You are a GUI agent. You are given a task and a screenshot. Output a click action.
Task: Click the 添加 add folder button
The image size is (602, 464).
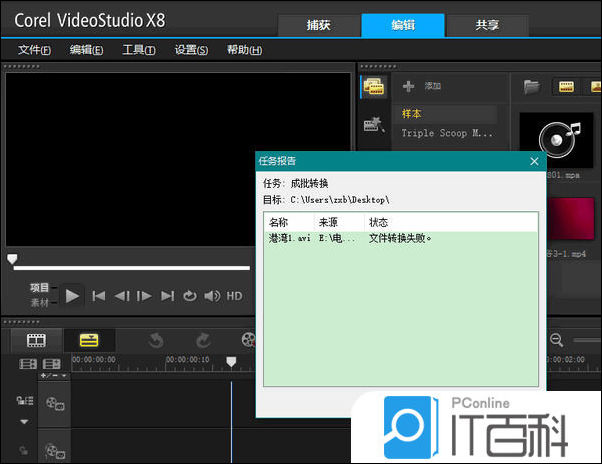(422, 87)
